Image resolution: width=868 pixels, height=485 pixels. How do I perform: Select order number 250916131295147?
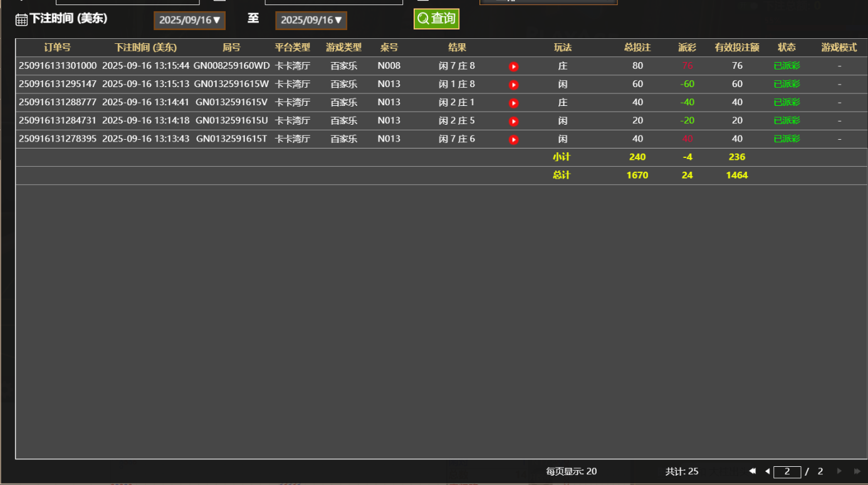(x=58, y=84)
